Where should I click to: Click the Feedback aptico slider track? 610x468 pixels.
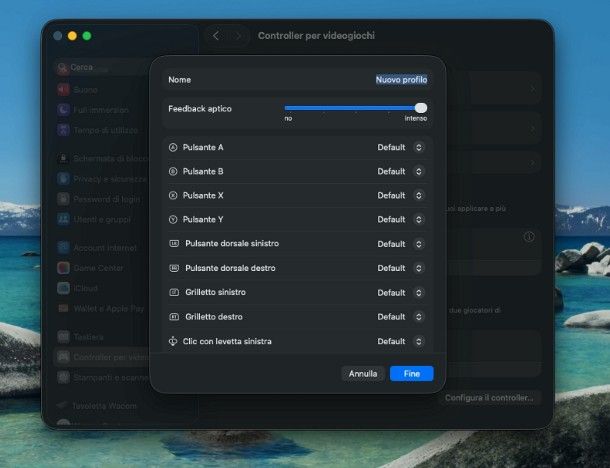click(350, 107)
